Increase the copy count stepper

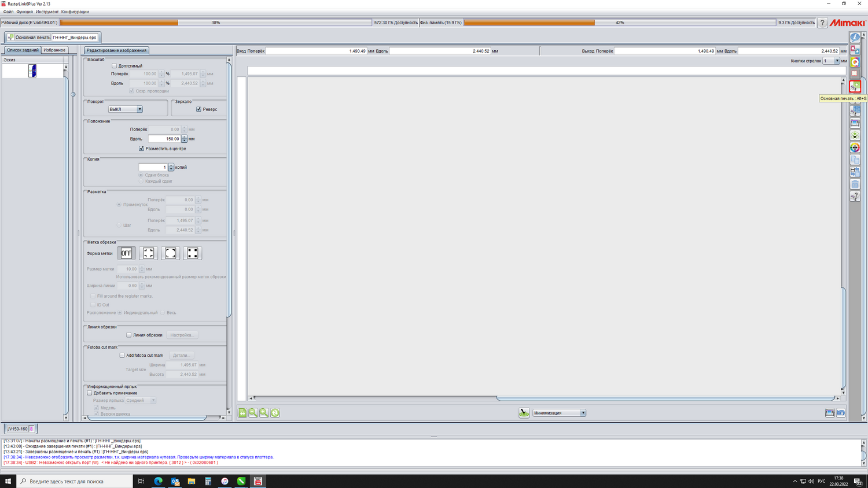[171, 165]
